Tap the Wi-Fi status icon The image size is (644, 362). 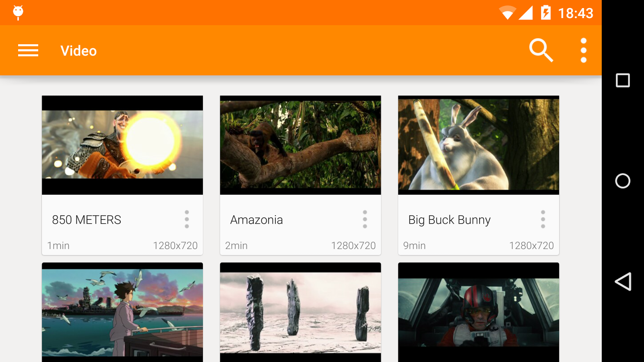pos(508,12)
